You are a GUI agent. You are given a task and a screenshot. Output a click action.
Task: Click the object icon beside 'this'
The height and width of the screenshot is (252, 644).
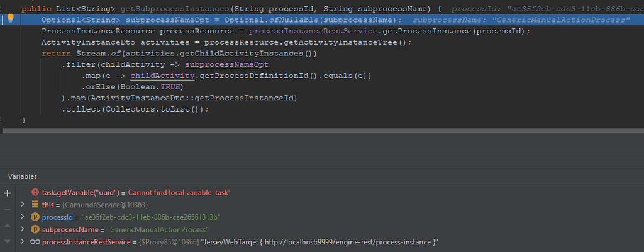tap(35, 205)
